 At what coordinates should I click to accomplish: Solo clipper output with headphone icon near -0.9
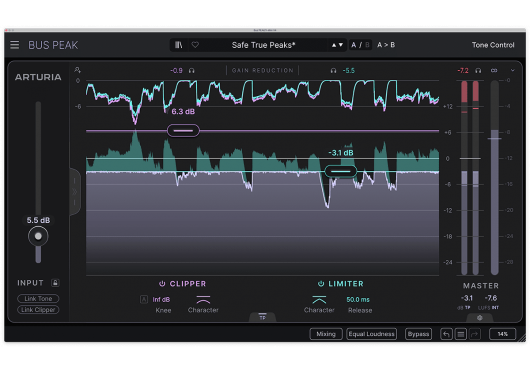[192, 71]
